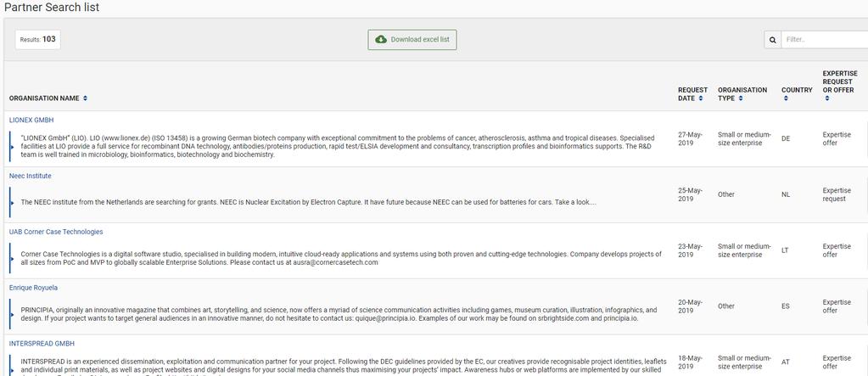Viewport: 868px width, 376px height.
Task: Click Other type in Neec Institute row
Action: coord(726,195)
